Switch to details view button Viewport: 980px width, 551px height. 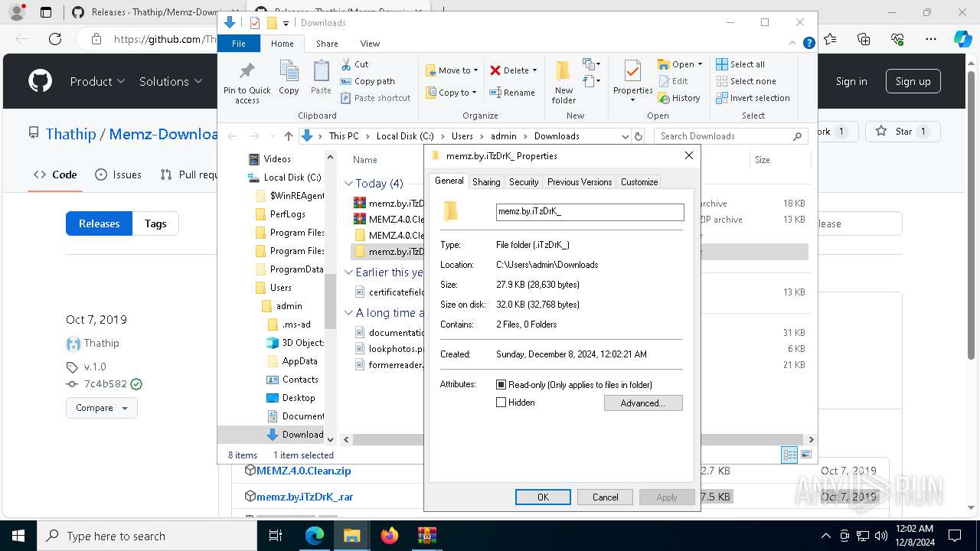click(789, 455)
